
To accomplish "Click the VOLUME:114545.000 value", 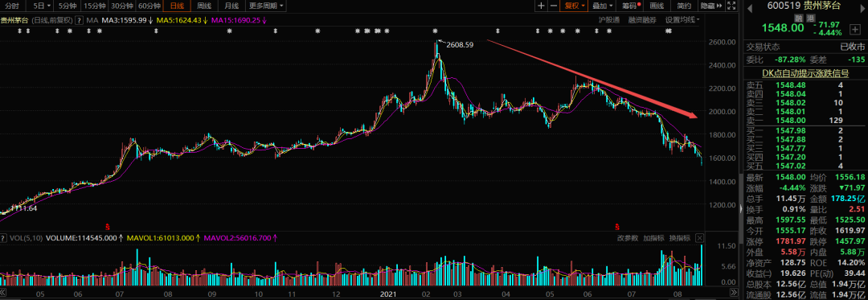I will click(x=82, y=238).
